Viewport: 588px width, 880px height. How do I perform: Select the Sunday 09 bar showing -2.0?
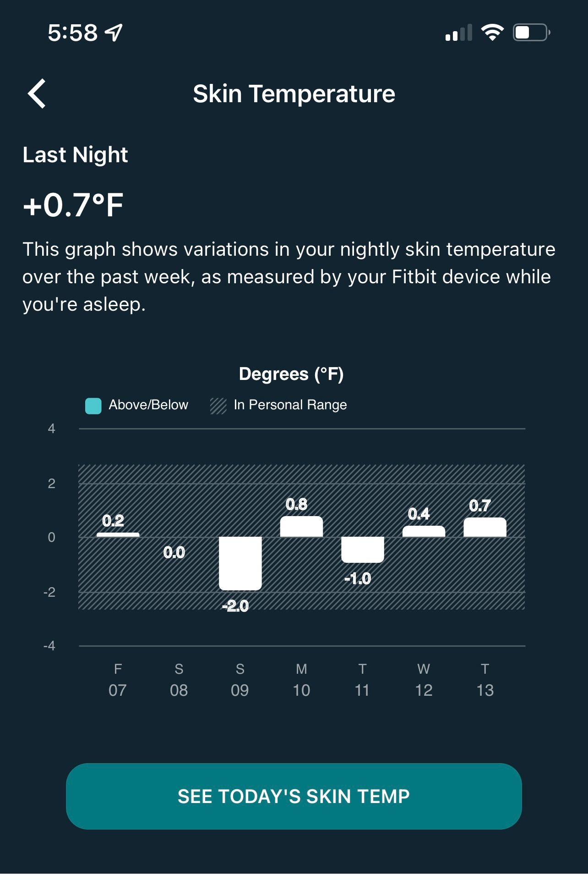[240, 563]
